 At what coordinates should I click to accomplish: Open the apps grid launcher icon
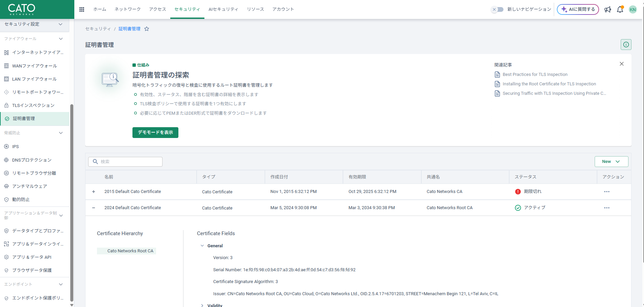click(x=82, y=9)
